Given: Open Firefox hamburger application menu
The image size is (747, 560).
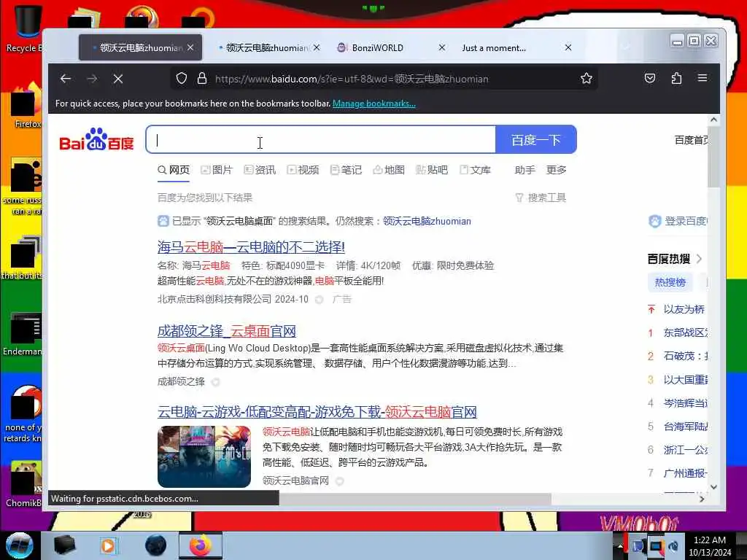Looking at the screenshot, I should 703,78.
